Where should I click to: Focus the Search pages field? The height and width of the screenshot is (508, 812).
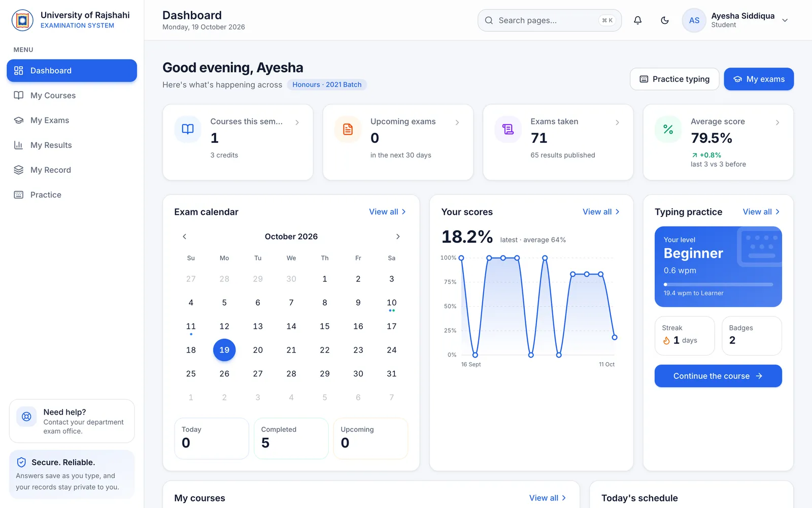pos(550,20)
